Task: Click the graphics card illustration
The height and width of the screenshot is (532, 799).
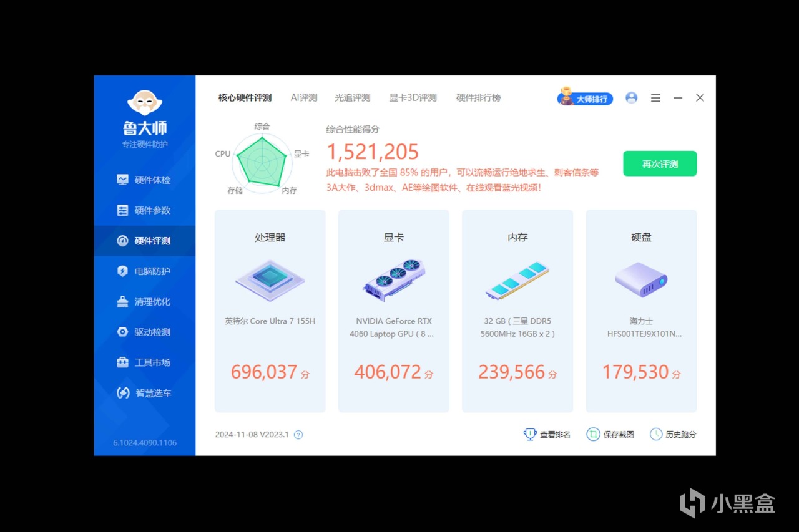Action: click(394, 280)
